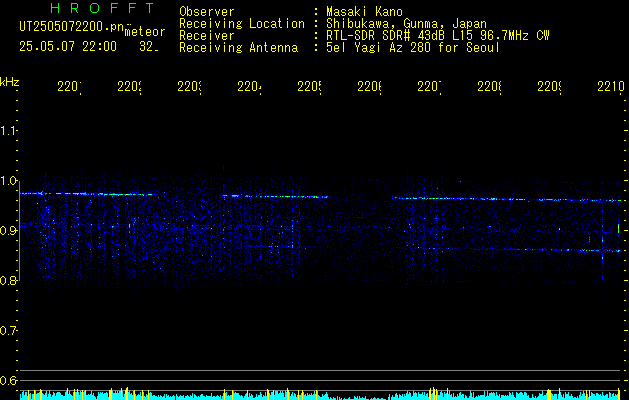Click the 1.0 kHz frequency axis label

tap(8, 181)
